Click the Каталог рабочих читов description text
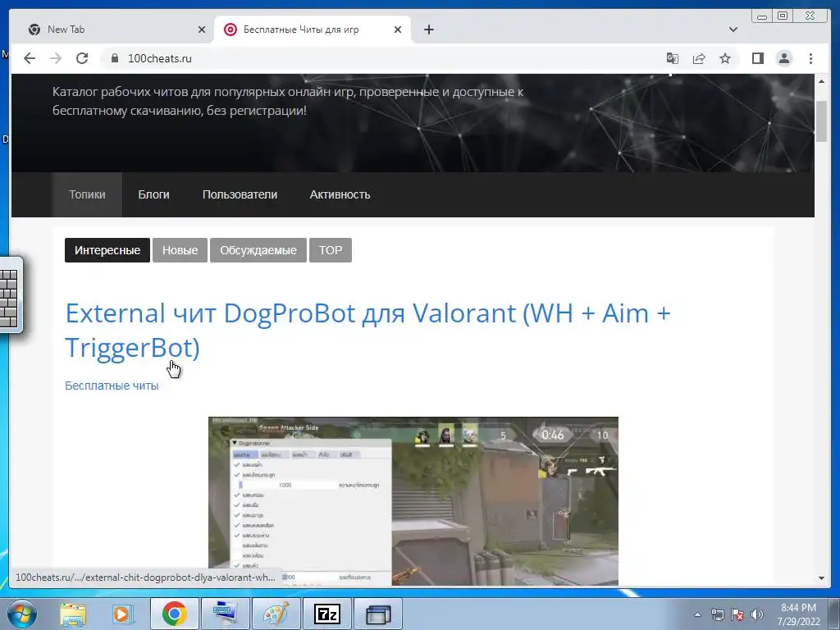Image resolution: width=840 pixels, height=630 pixels. tap(288, 101)
